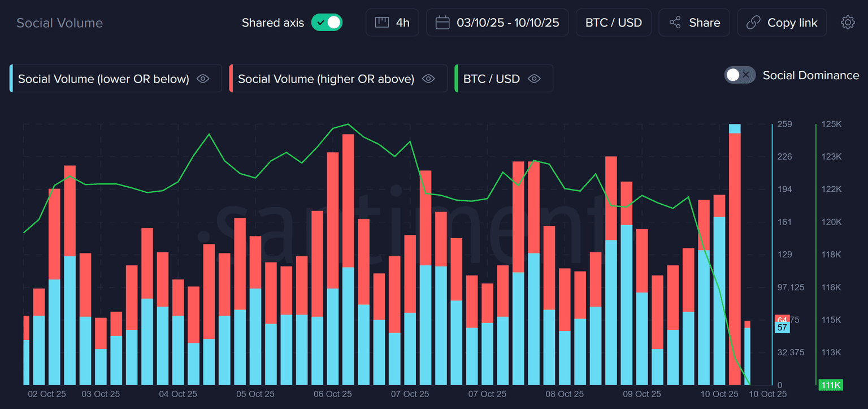868x409 pixels.
Task: Open the 03/10/25 - 10/10/25 date picker
Action: pos(507,23)
